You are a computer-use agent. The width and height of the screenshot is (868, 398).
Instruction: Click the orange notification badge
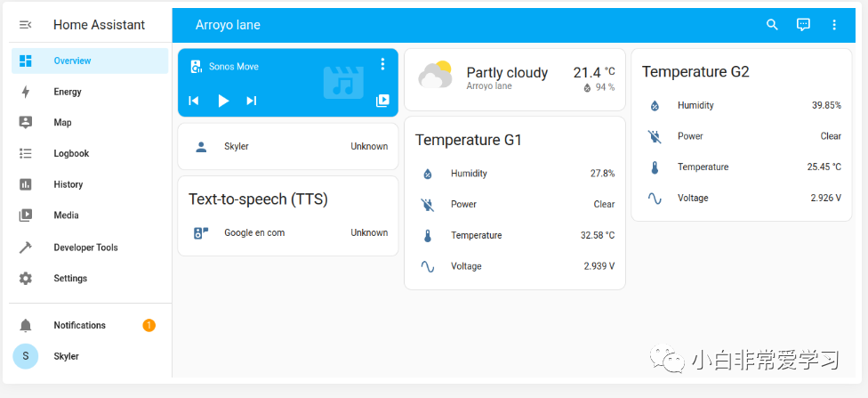(149, 325)
